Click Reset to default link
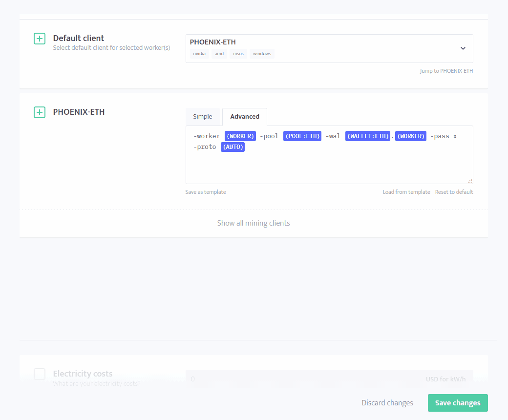Screen dimensions: 508x420 point(454,192)
